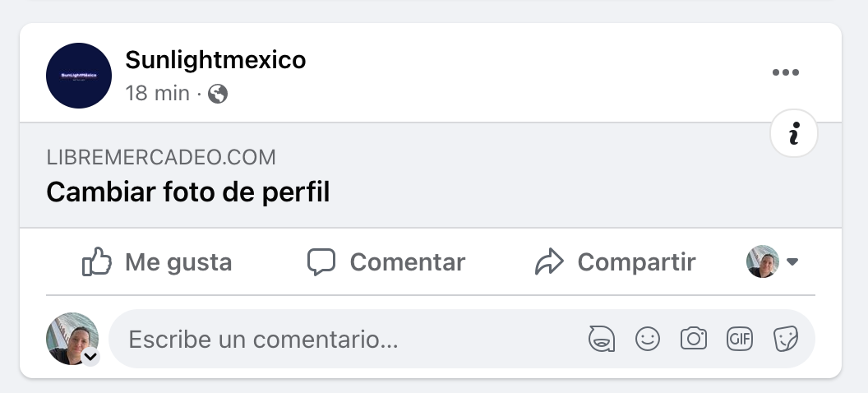868x393 pixels.
Task: Like the post with Me gusta
Action: pos(157,262)
